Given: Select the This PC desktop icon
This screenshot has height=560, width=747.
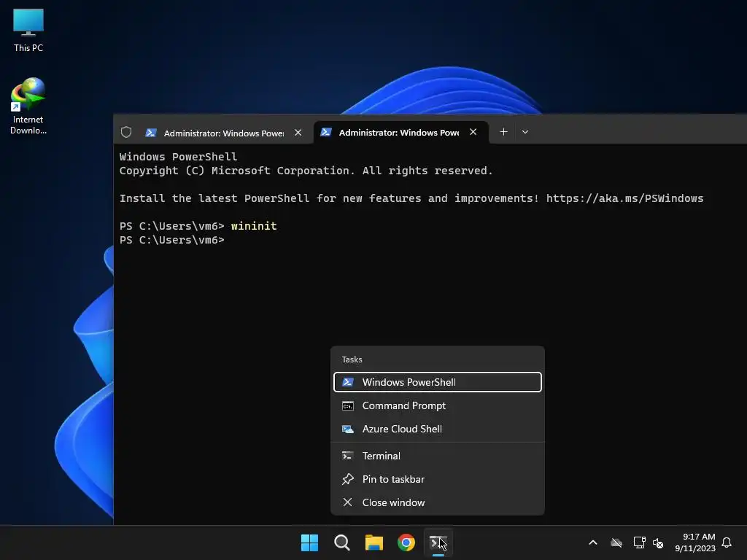Looking at the screenshot, I should pos(28,31).
